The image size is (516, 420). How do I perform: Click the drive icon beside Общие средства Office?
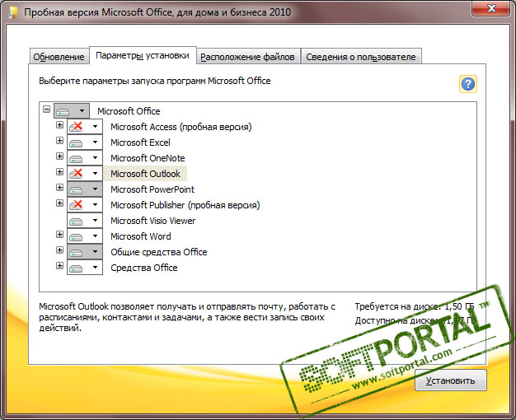[76, 253]
